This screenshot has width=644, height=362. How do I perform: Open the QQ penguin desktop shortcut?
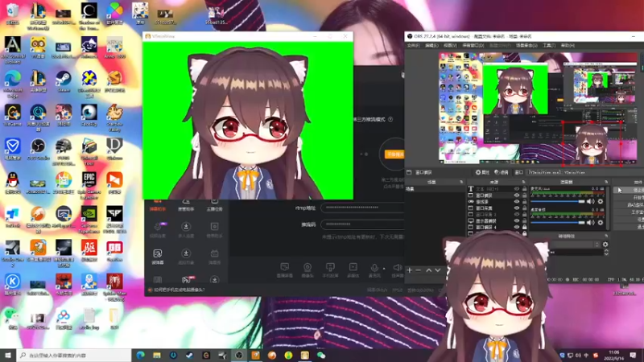click(x=13, y=183)
